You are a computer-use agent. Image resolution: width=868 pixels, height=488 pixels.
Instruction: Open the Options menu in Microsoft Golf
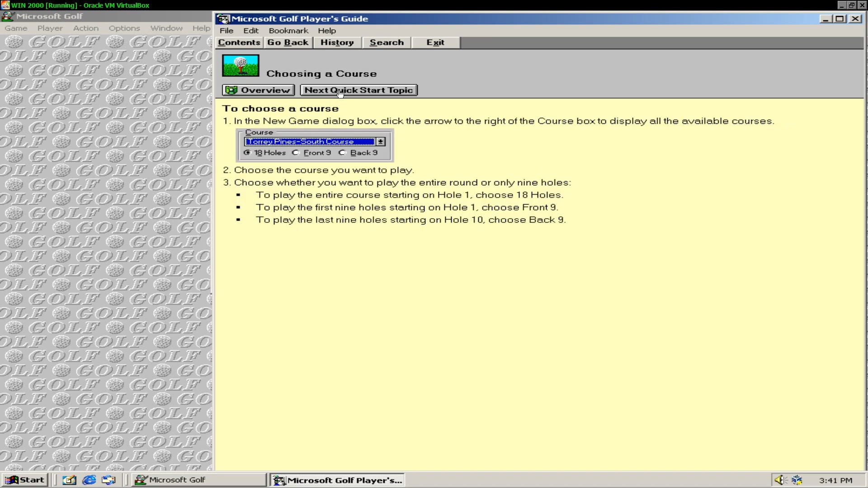coord(124,28)
